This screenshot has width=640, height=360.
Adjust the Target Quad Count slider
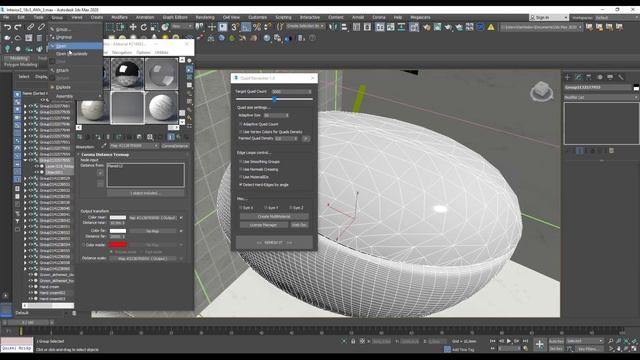[274, 99]
